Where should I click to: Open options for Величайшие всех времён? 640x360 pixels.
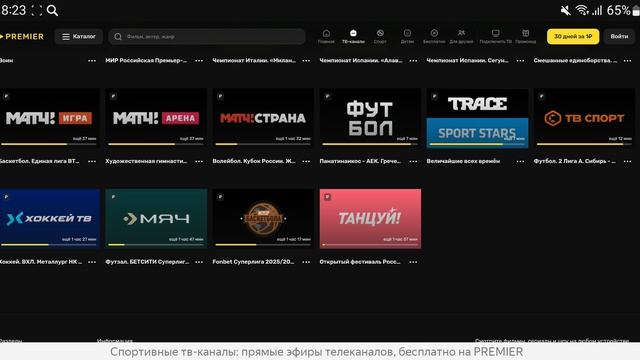[x=520, y=161]
